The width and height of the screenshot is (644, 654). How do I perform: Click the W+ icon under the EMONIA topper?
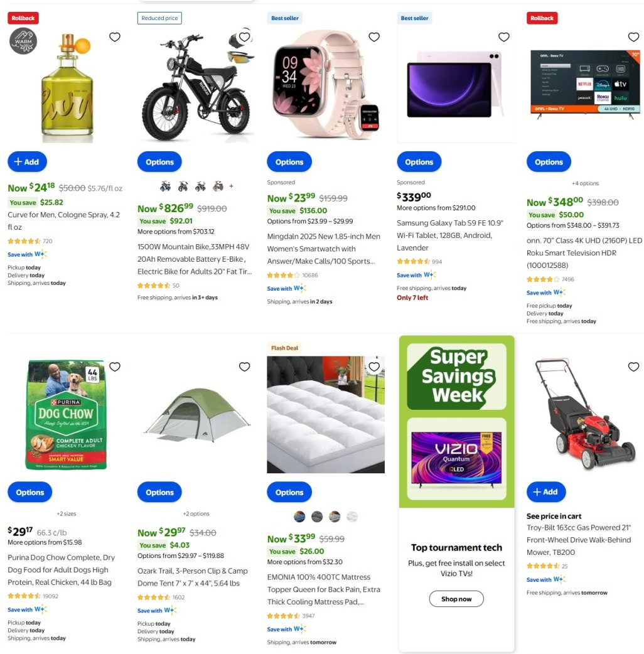[x=300, y=628]
